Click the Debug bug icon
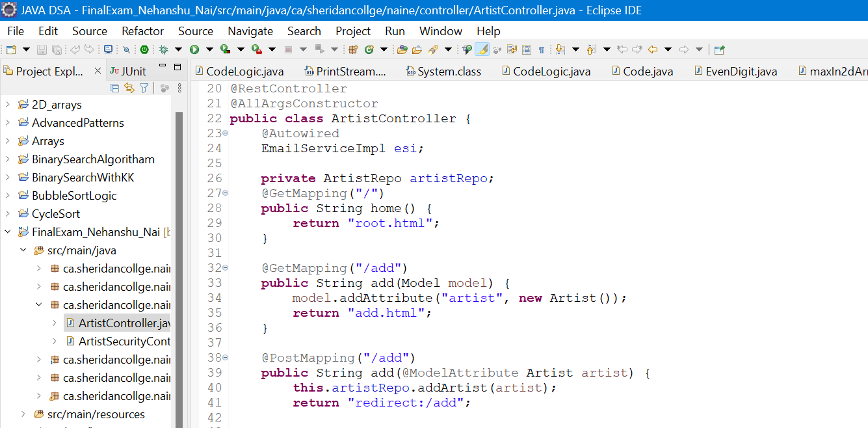This screenshot has width=868, height=428. pos(163,49)
